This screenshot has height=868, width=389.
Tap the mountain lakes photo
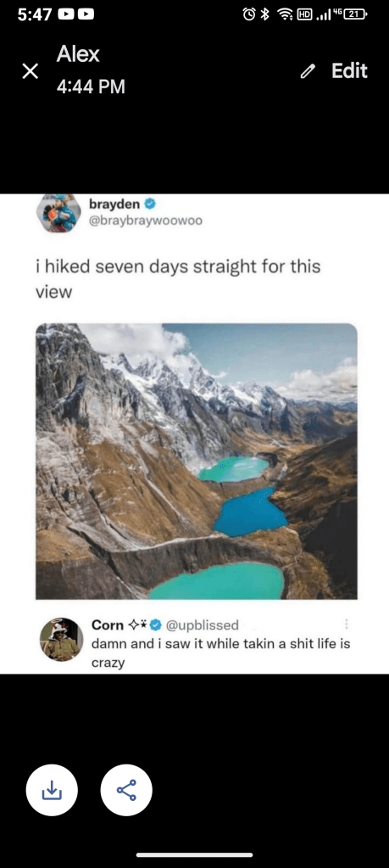tap(197, 461)
